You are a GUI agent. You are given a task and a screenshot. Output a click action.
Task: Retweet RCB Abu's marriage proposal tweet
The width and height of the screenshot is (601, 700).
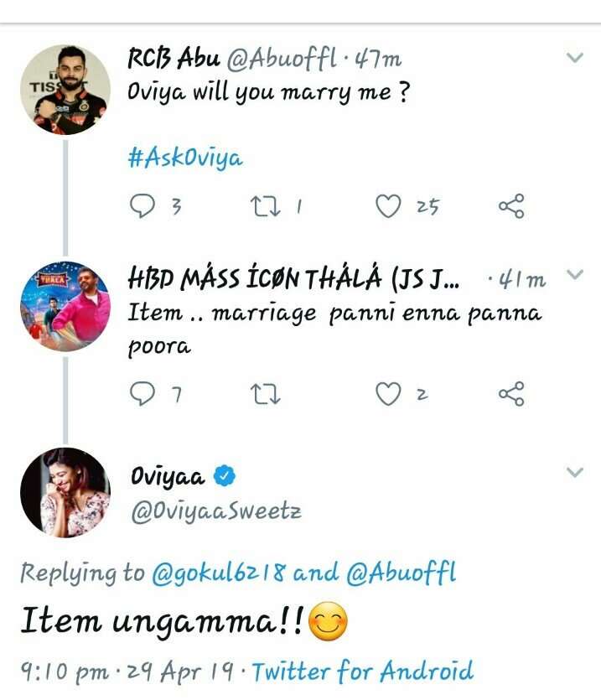267,206
